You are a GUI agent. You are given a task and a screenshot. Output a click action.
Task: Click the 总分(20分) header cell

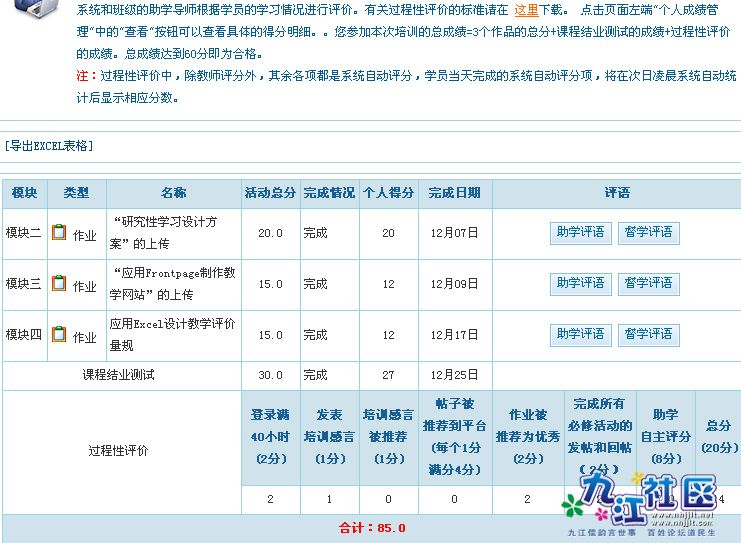point(719,438)
